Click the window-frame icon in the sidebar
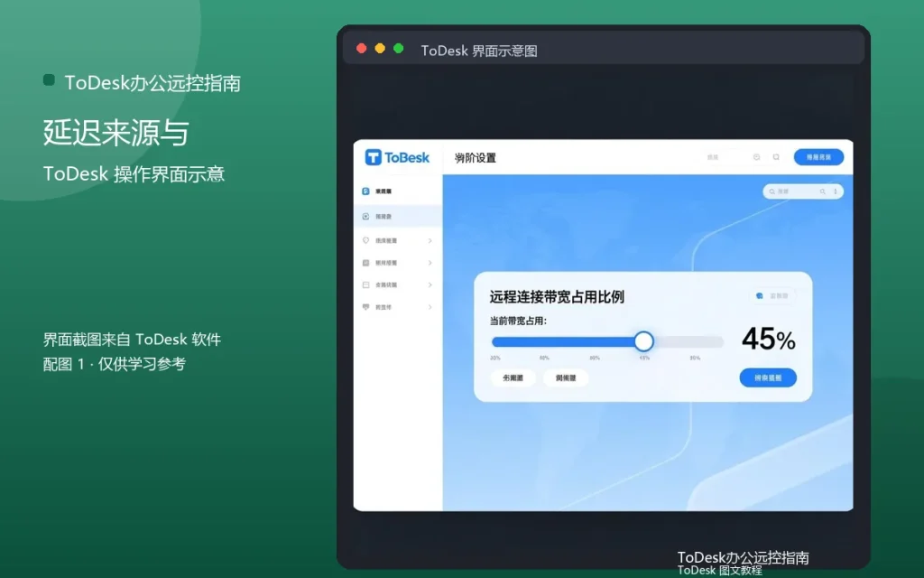Viewport: 924px width, 578px height. pyautogui.click(x=365, y=284)
